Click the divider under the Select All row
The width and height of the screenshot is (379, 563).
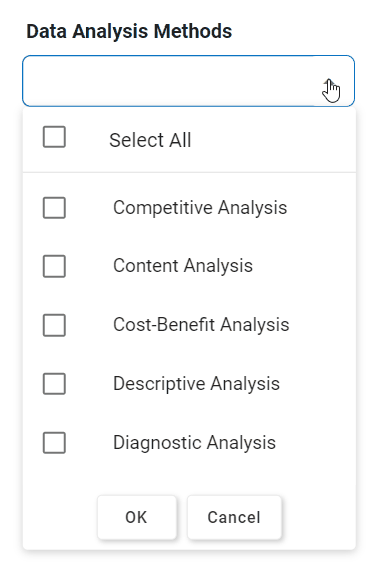[x=189, y=172]
